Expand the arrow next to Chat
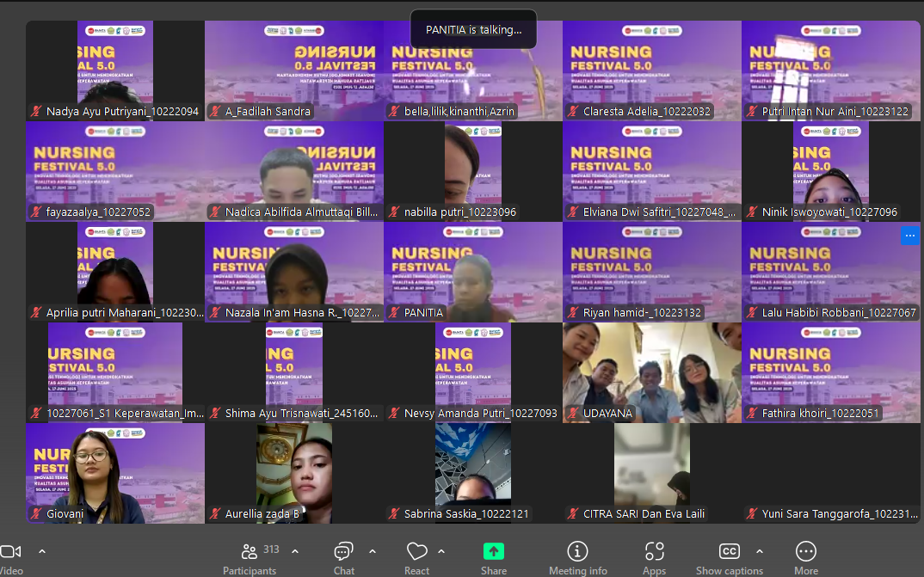 coord(373,551)
